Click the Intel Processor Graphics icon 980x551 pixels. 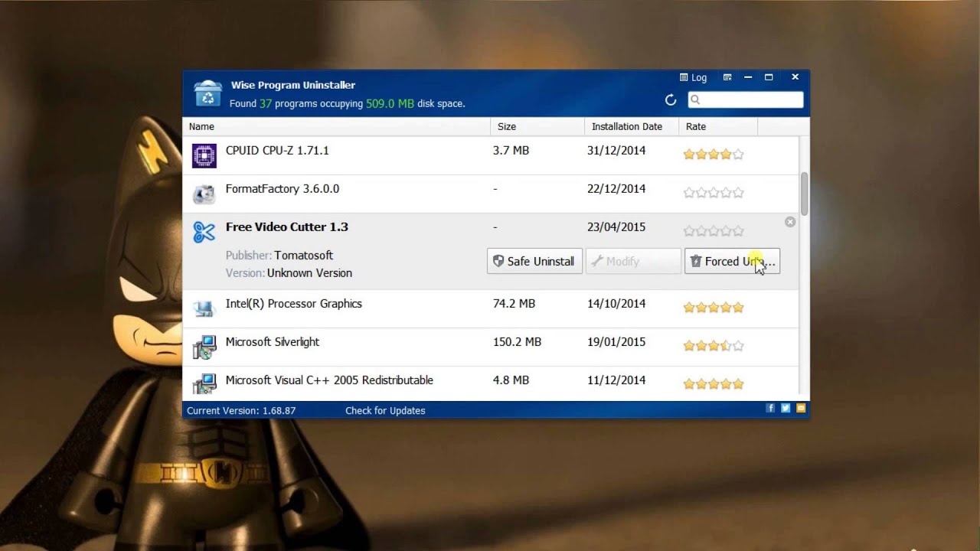[204, 308]
